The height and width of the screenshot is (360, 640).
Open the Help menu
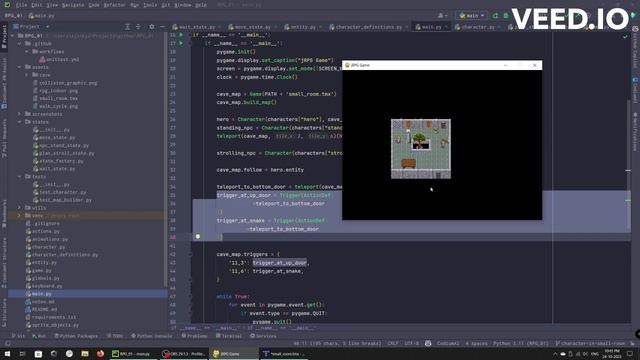(201, 5)
